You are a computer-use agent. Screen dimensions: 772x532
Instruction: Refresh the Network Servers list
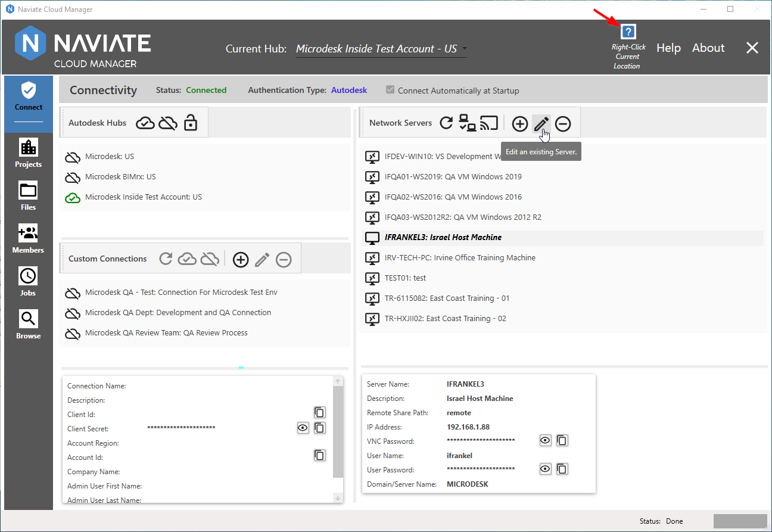[446, 123]
